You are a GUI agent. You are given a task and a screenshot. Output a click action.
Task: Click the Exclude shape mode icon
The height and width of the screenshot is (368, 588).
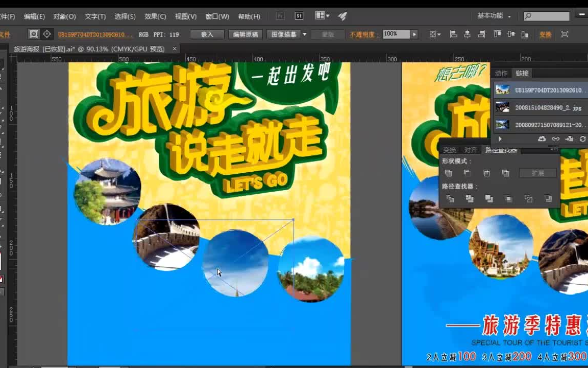506,173
